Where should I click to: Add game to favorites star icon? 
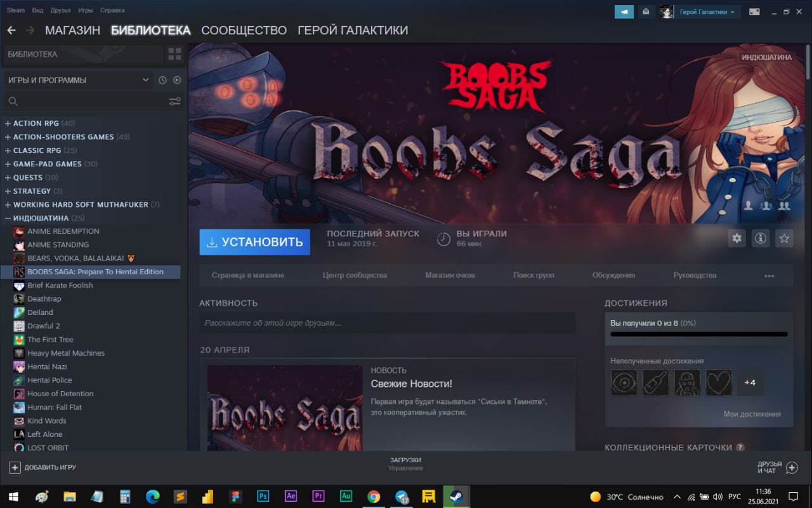pos(785,238)
